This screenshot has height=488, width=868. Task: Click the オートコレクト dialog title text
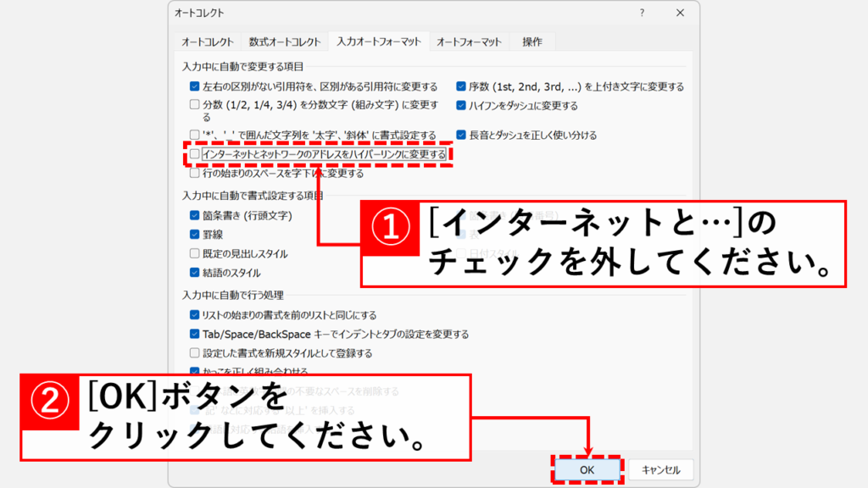(199, 13)
